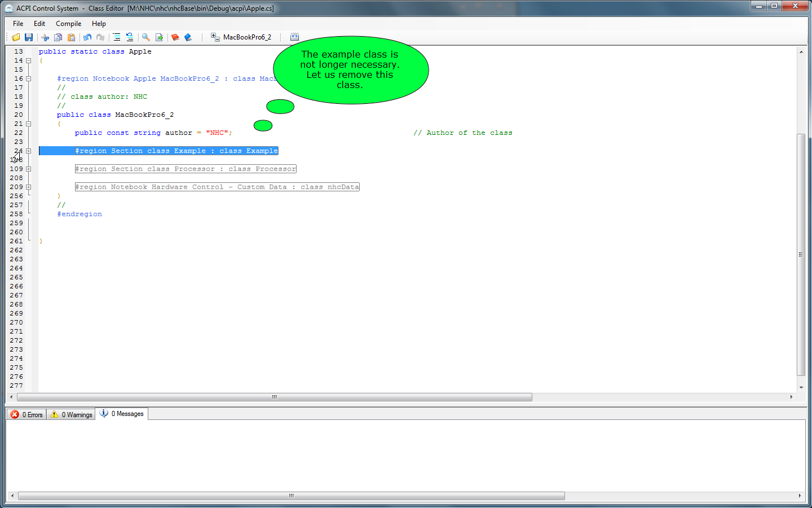The image size is (812, 508).
Task: Click the red book icon in toolbar
Action: (175, 37)
